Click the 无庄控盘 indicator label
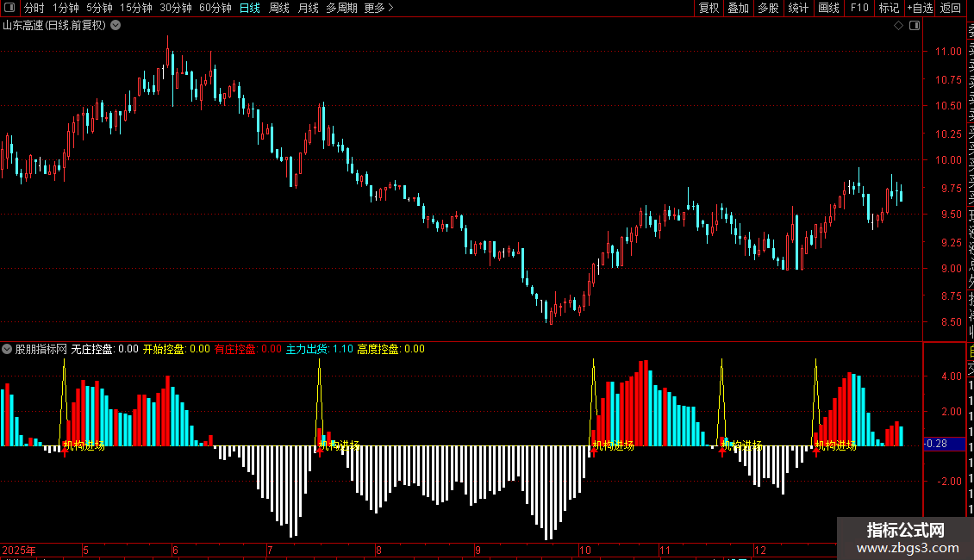 tap(92, 349)
